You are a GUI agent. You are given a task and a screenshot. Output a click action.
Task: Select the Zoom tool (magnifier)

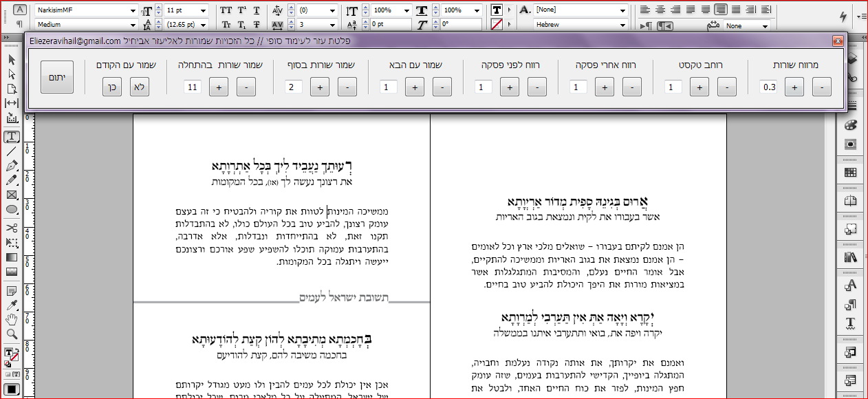[x=12, y=334]
